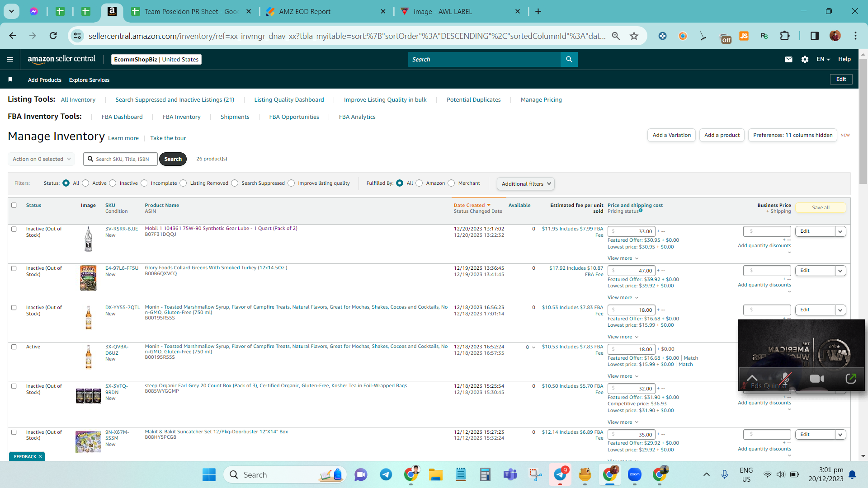This screenshot has width=868, height=488.
Task: Click the Glory Foods Collard Greens product thumbnail
Action: coord(88,278)
